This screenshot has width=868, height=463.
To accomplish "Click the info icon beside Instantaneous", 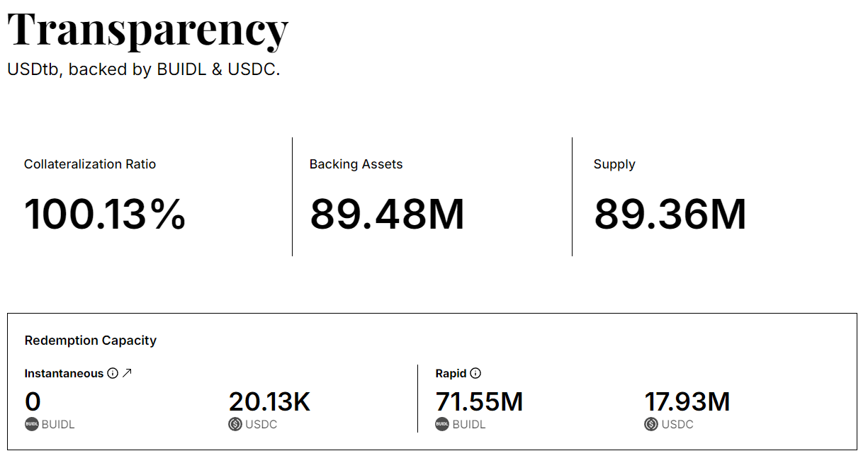I will (113, 374).
